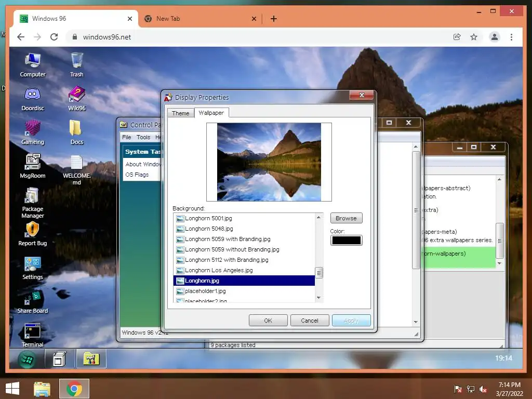Image resolution: width=532 pixels, height=399 pixels.
Task: Confirm with the OK button
Action: (x=268, y=321)
